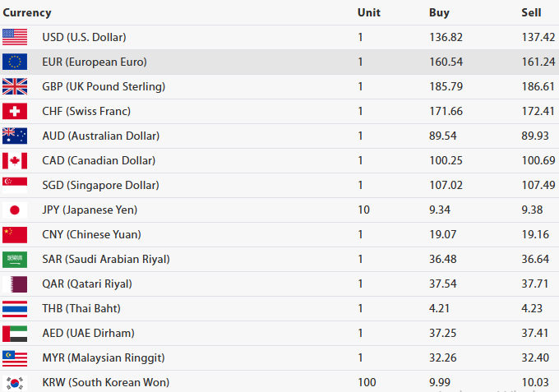This screenshot has height=392, width=559.
Task: Click the Saudi Arabian flag icon
Action: pos(15,259)
